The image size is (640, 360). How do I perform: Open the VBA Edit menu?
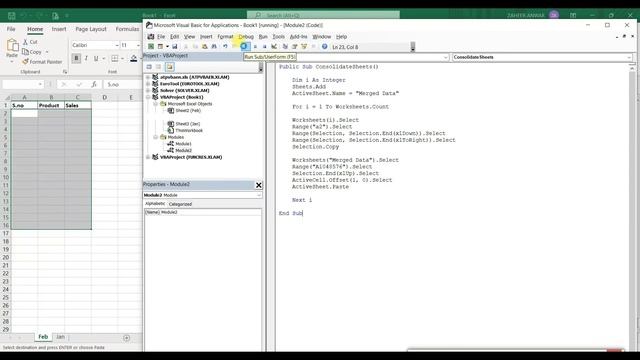tap(175, 37)
